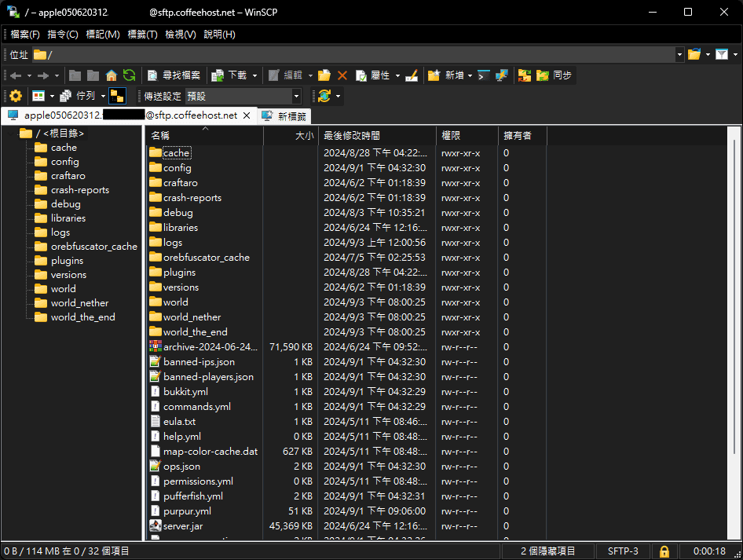Screen dimensions: 743x560
Task: Expand the 新增 dropdown arrow
Action: pyautogui.click(x=470, y=75)
